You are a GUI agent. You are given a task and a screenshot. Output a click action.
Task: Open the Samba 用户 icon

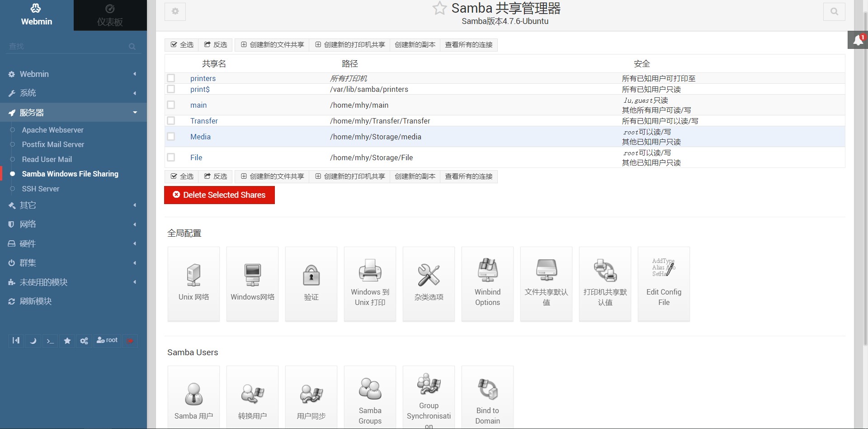pyautogui.click(x=193, y=397)
